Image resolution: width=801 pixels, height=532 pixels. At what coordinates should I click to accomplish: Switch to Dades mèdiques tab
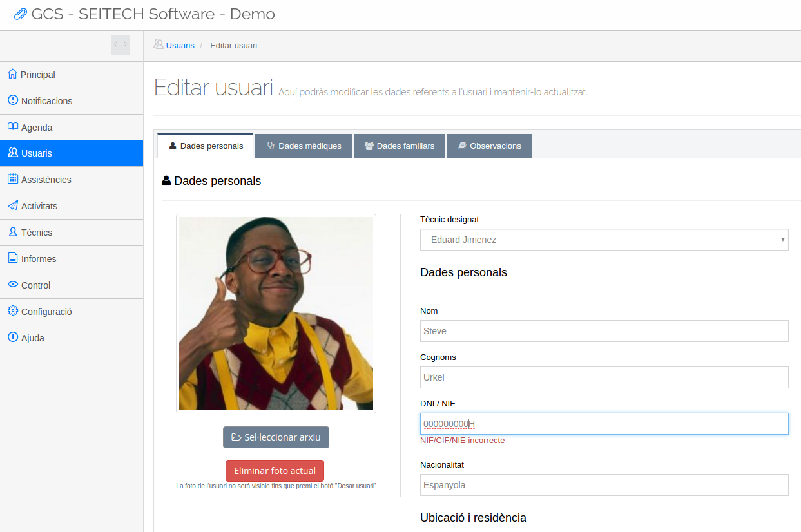tap(304, 146)
